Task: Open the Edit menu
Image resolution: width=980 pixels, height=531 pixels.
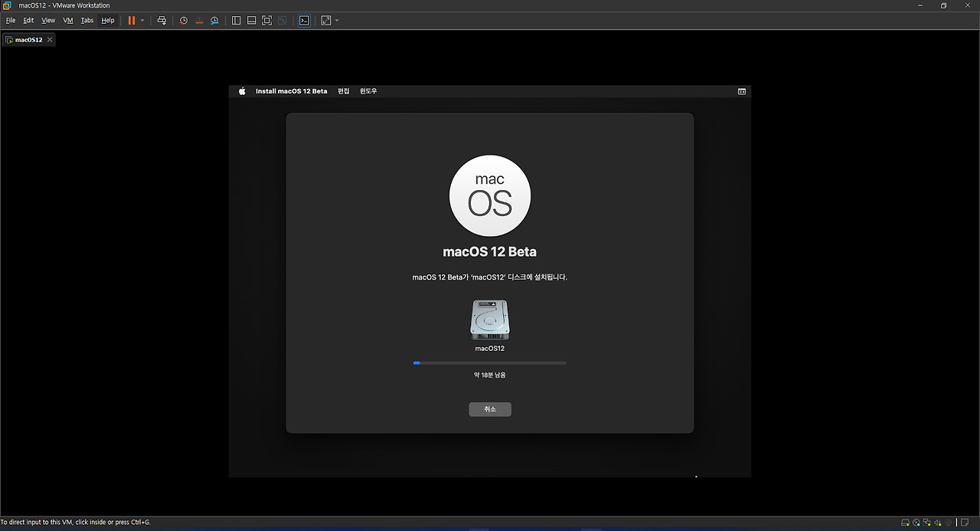Action: pyautogui.click(x=28, y=21)
